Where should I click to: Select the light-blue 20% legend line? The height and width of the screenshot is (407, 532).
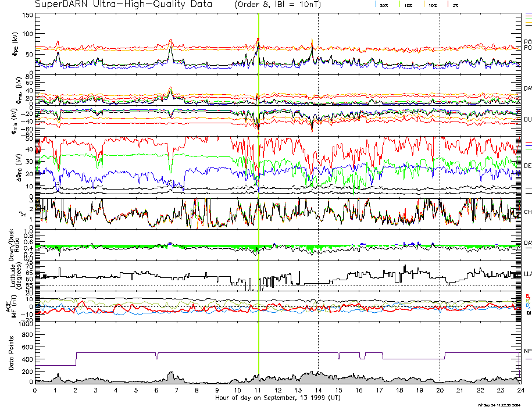click(x=375, y=5)
